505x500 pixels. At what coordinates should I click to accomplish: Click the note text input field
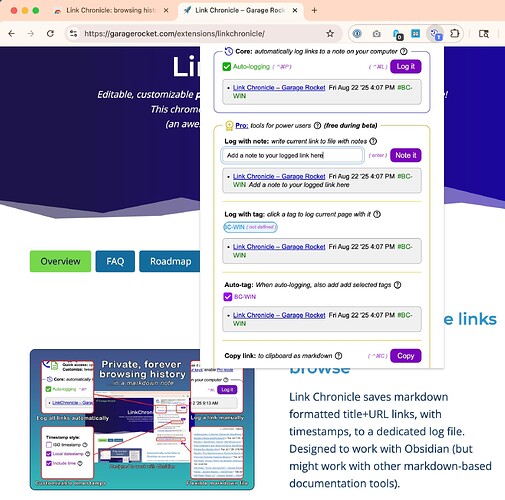[x=293, y=155]
